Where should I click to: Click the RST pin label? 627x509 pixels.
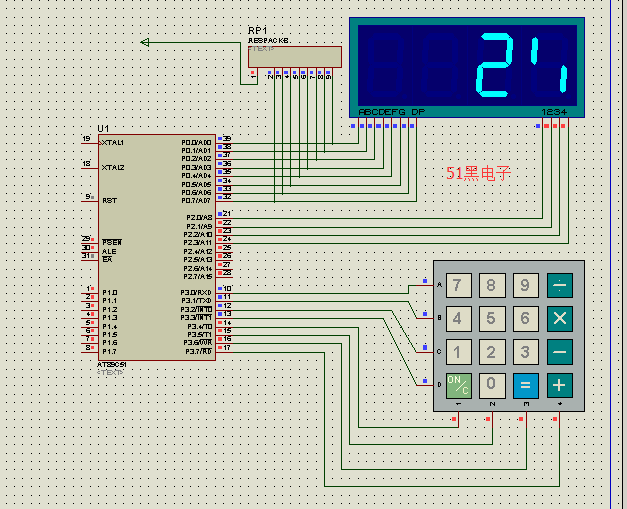pyautogui.click(x=110, y=201)
